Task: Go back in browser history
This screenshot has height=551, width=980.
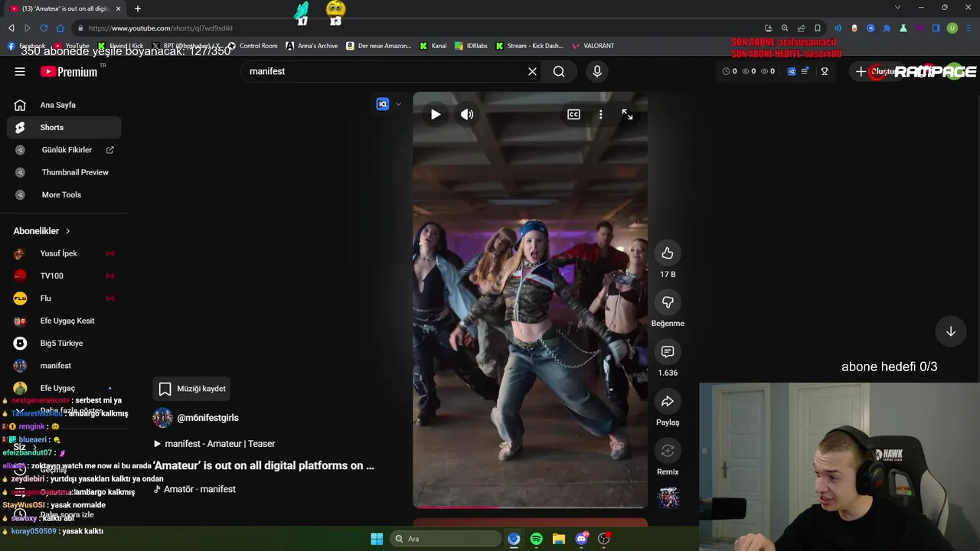Action: (11, 28)
